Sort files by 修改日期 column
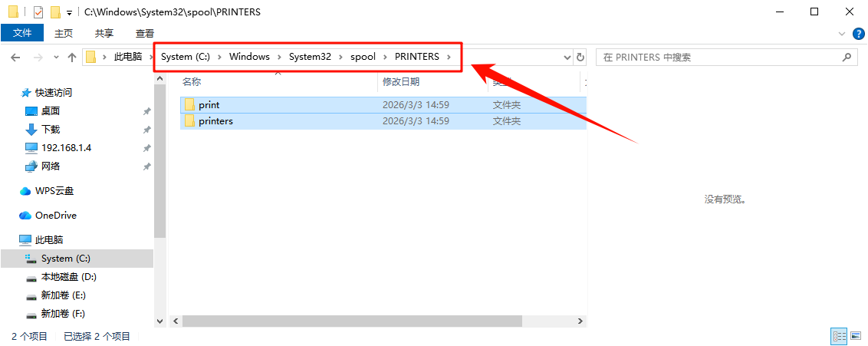The width and height of the screenshot is (868, 346). pyautogui.click(x=401, y=81)
